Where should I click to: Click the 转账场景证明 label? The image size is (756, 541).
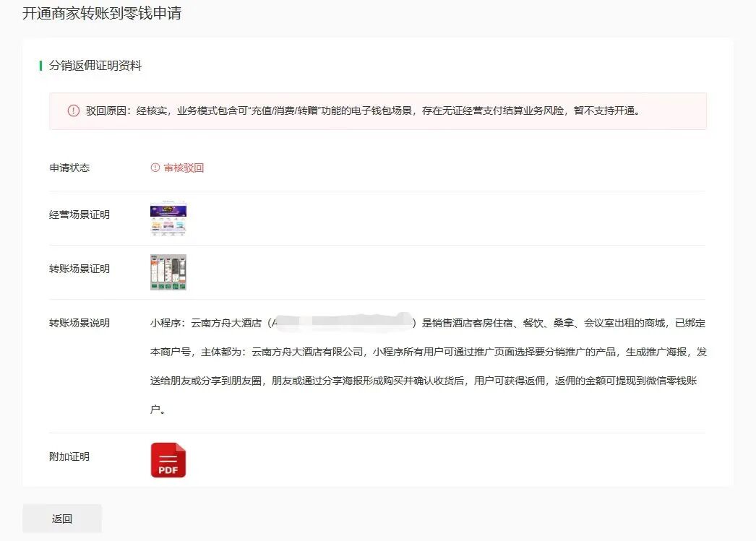tap(80, 269)
